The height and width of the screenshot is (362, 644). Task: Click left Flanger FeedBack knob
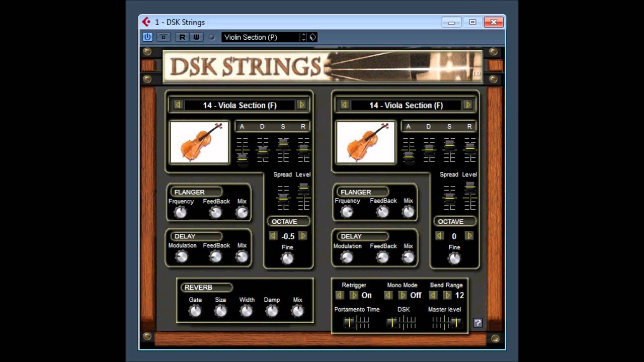[x=216, y=212]
